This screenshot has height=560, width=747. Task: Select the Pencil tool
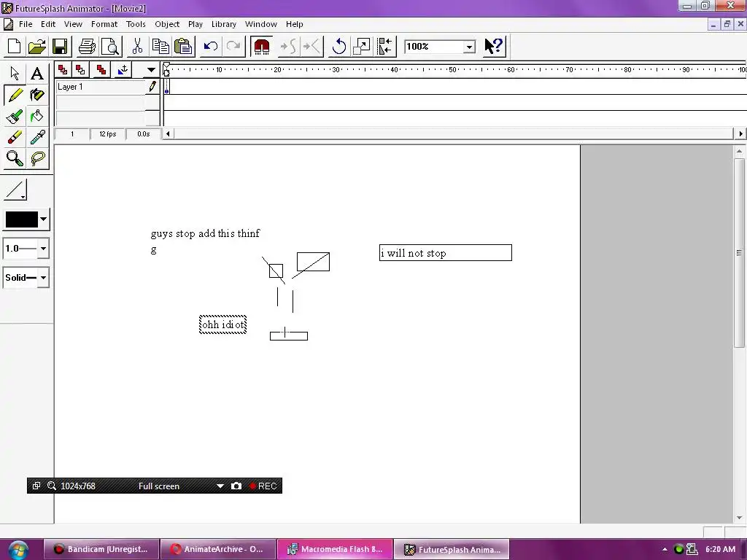15,95
